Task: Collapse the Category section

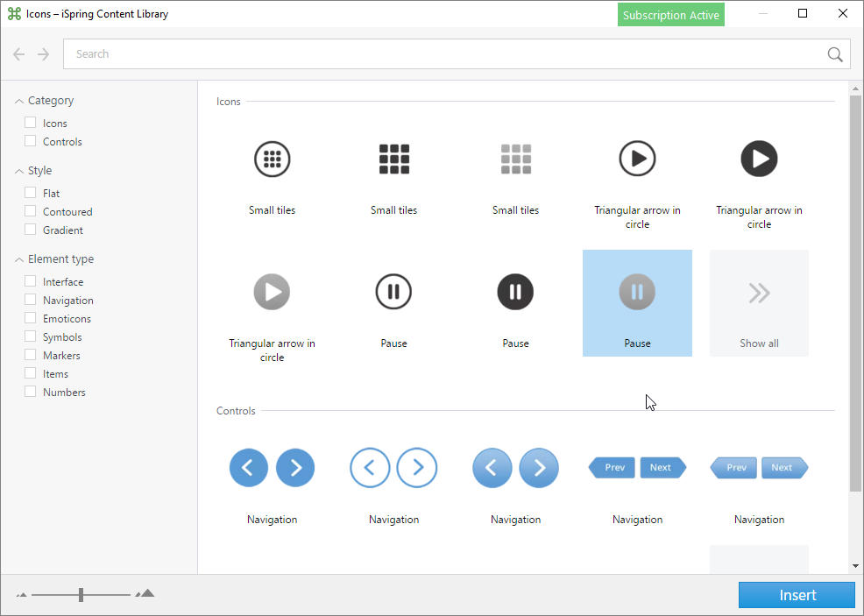Action: coord(19,100)
